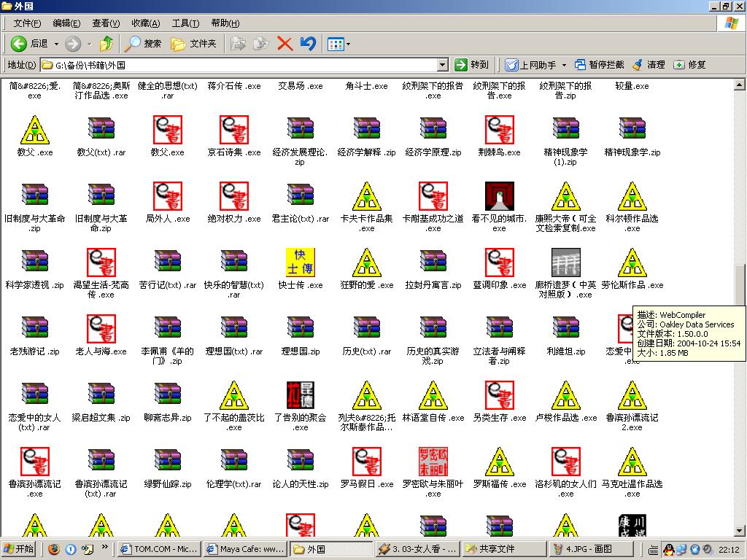
Task: Select the 聊斋志异.zip archive icon
Action: (x=167, y=395)
